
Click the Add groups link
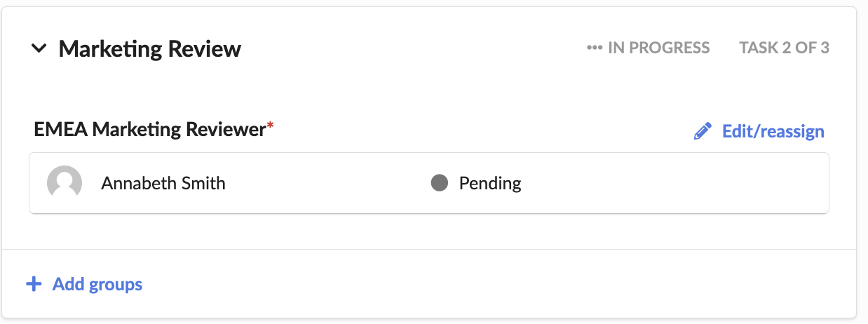pos(84,284)
